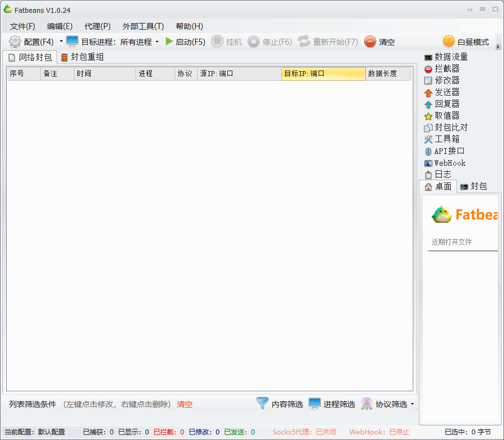
Task: Open the 拦截器 interceptor icon
Action: pyautogui.click(x=428, y=69)
